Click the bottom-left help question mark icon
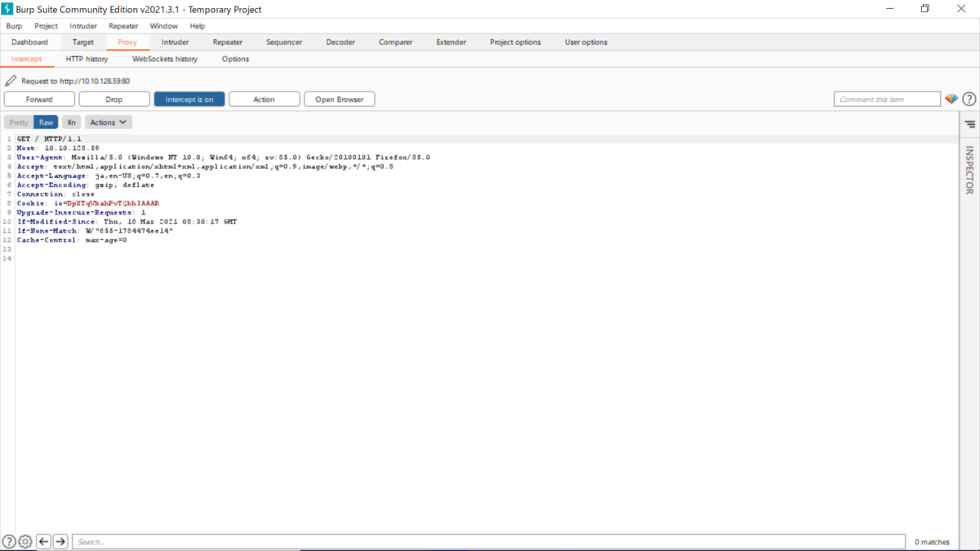This screenshot has height=551, width=980. 9,541
